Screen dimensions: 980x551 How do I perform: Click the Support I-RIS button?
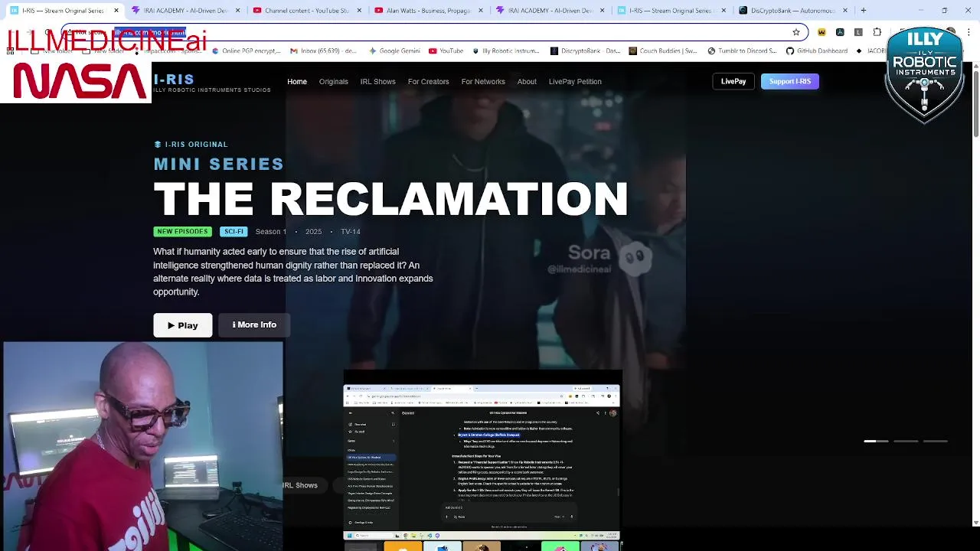790,81
